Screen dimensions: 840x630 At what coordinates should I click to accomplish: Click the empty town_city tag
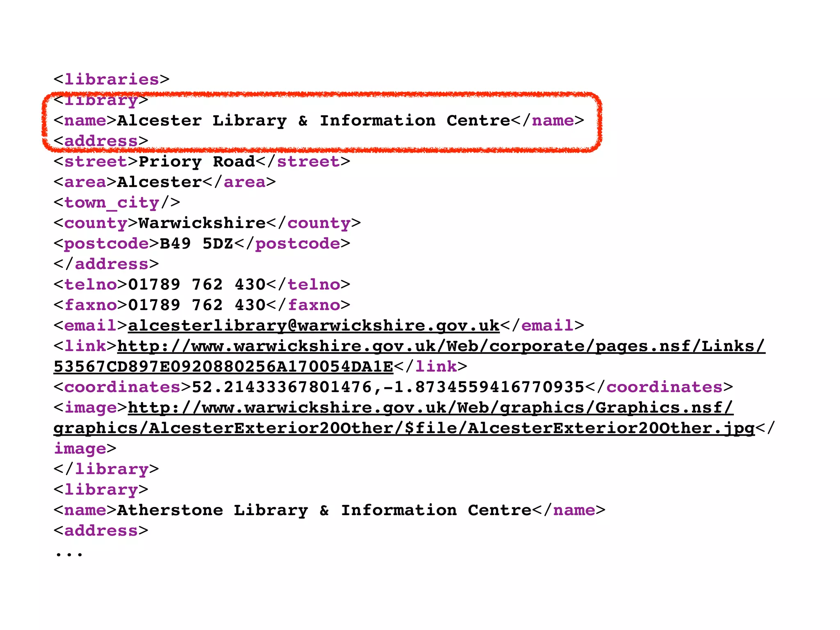pos(117,203)
